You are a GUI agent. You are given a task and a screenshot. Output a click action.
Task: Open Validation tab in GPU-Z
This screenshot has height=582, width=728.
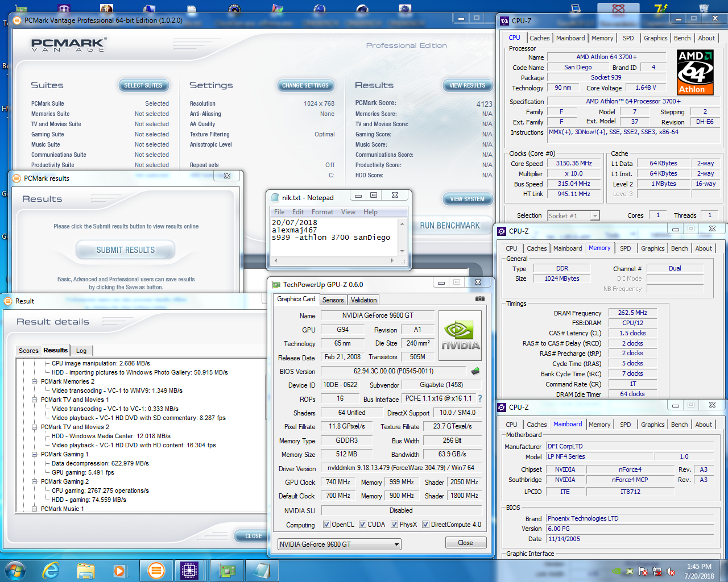pyautogui.click(x=363, y=300)
